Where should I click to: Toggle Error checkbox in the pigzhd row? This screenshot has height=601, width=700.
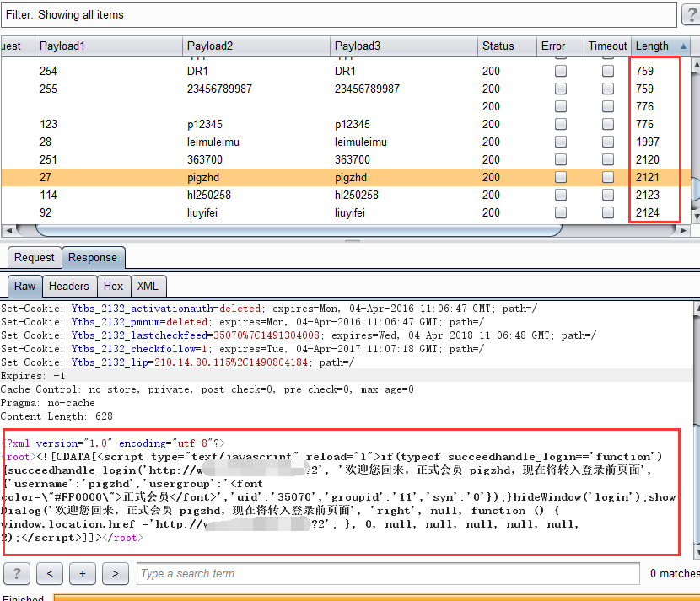[x=561, y=177]
